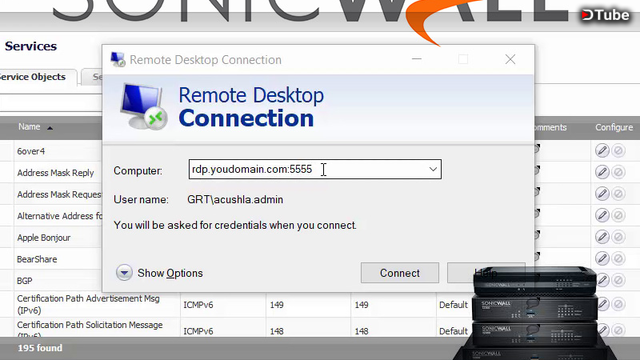The height and width of the screenshot is (360, 640).
Task: Click delete icon in Address Mask Request row
Action: (x=619, y=193)
